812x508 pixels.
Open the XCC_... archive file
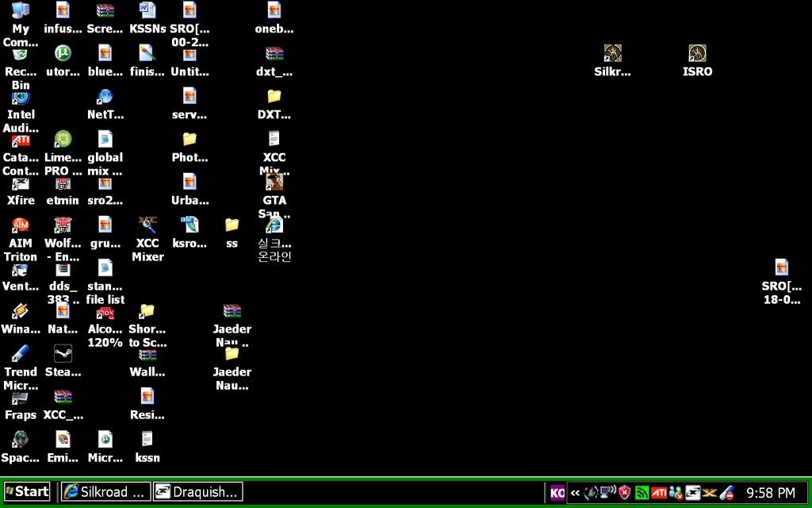[x=63, y=398]
